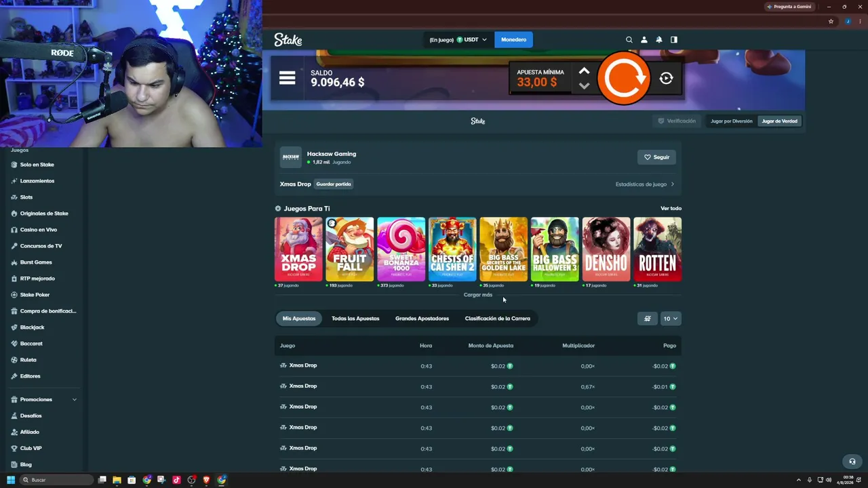Click Ver todo for Juegos Para Ti
Viewport: 868px width, 488px height.
coord(671,209)
